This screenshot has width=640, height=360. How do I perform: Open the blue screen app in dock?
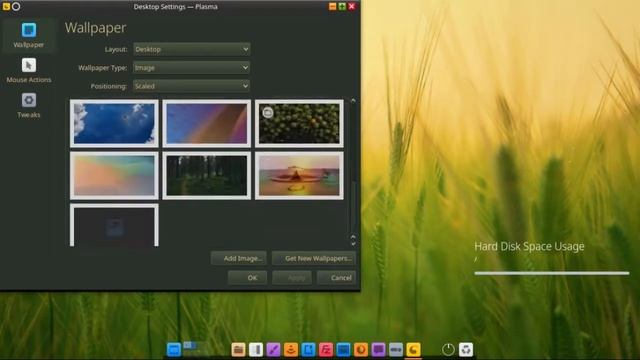point(343,349)
